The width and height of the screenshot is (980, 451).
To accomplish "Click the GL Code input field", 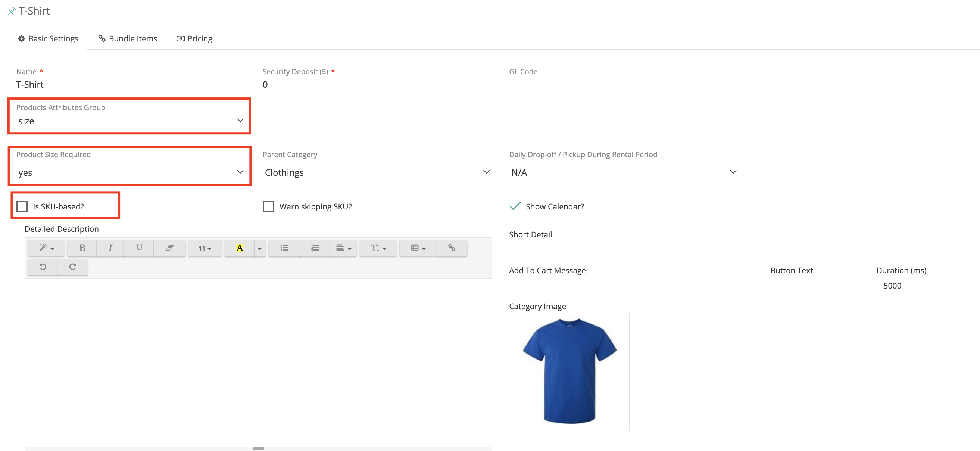I will click(x=624, y=84).
